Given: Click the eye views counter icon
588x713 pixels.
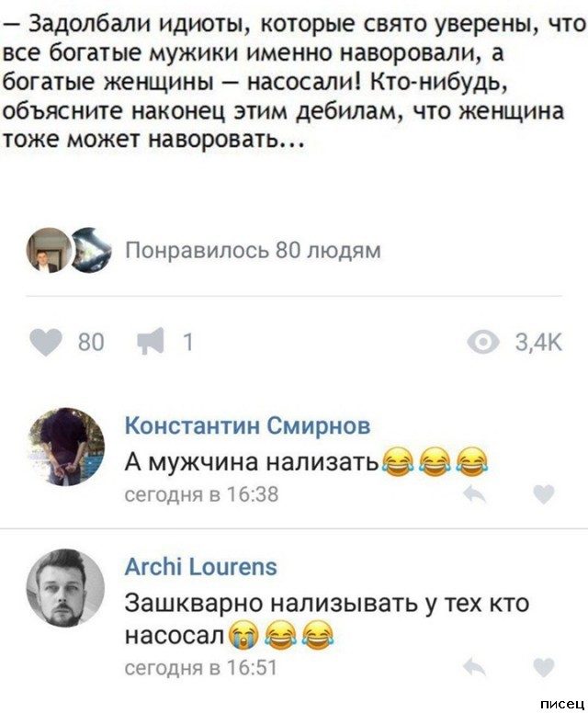Looking at the screenshot, I should tap(485, 342).
